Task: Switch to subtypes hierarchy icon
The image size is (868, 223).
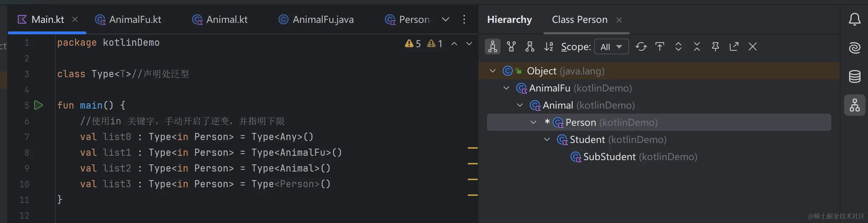Action: (530, 46)
